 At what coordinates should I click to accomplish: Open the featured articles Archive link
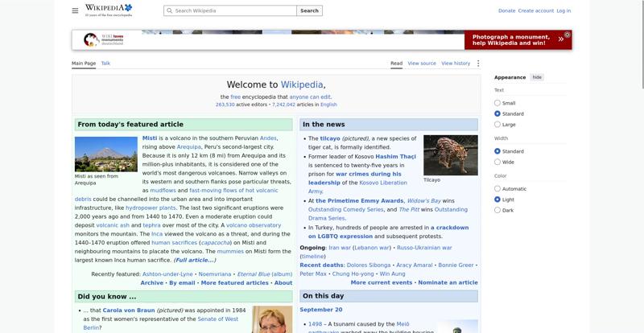[151, 283]
